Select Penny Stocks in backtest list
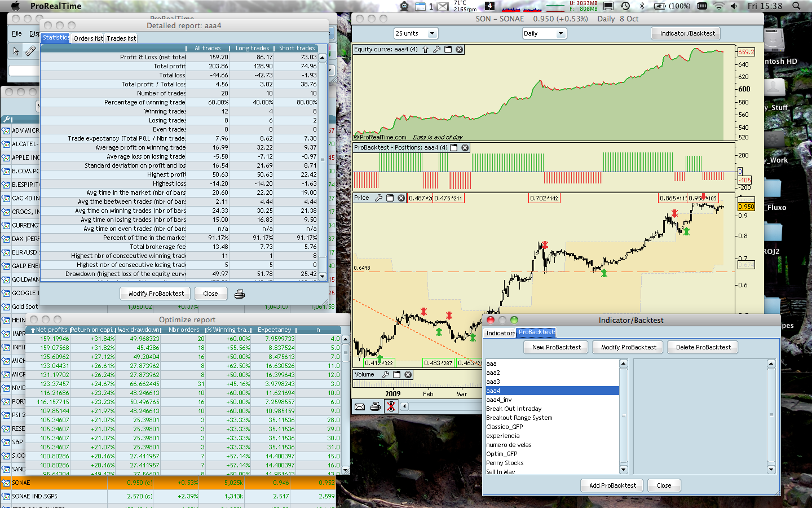 [552, 463]
